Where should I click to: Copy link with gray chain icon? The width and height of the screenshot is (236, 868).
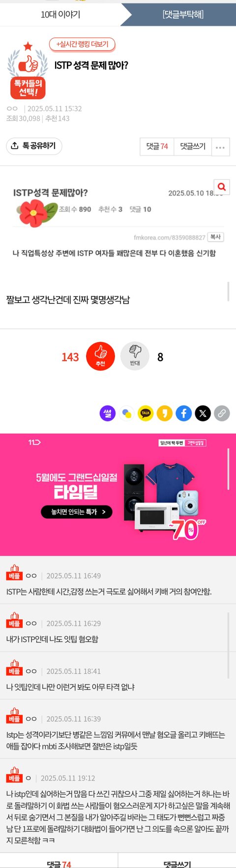pyautogui.click(x=222, y=413)
